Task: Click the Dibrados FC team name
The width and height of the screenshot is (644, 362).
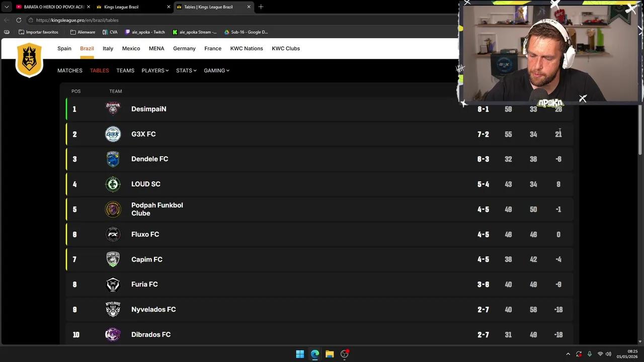Action: click(151, 334)
